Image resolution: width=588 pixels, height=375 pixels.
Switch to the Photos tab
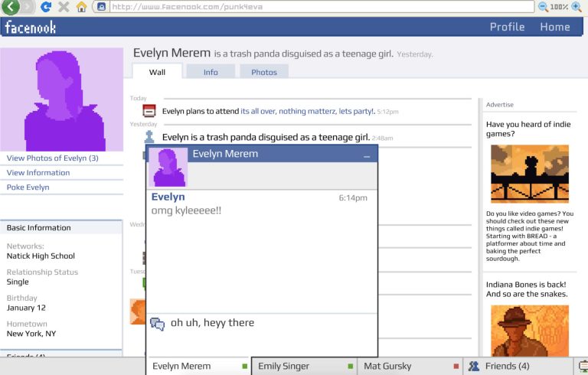coord(264,72)
